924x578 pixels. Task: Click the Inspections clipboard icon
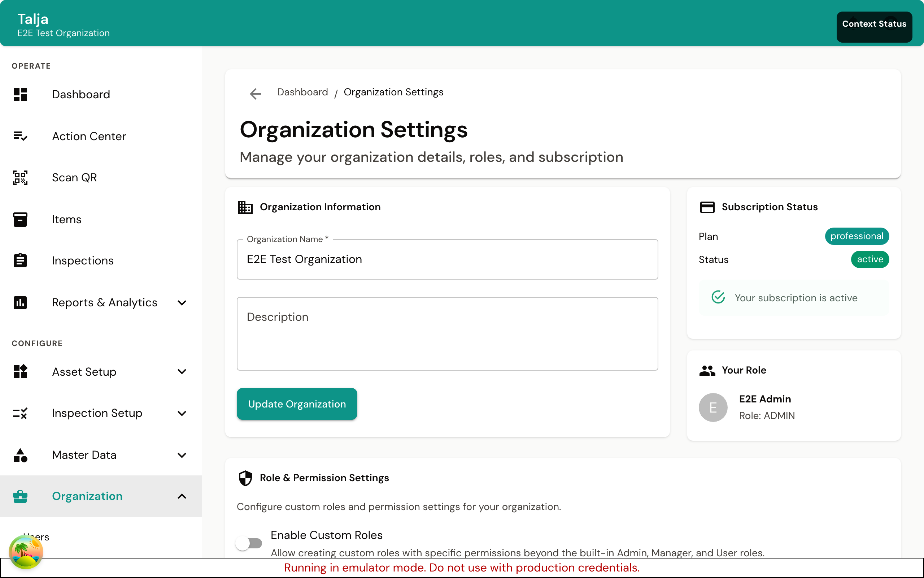tap(20, 260)
